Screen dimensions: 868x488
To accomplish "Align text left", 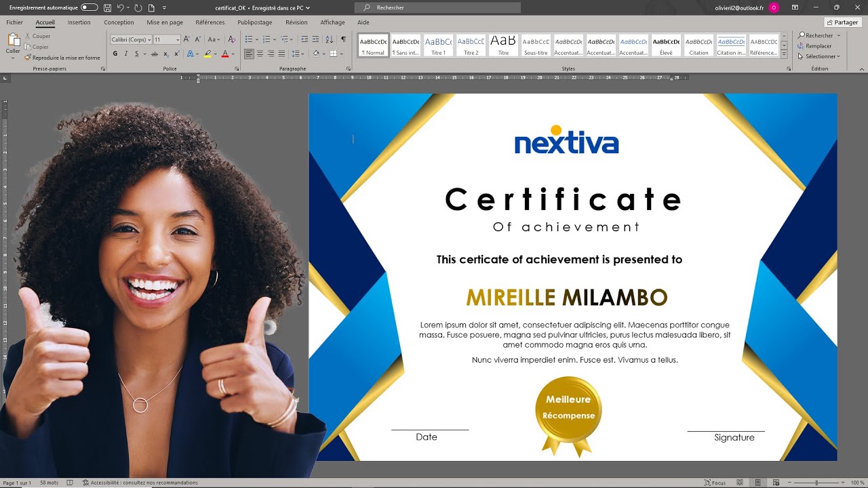I will (249, 54).
